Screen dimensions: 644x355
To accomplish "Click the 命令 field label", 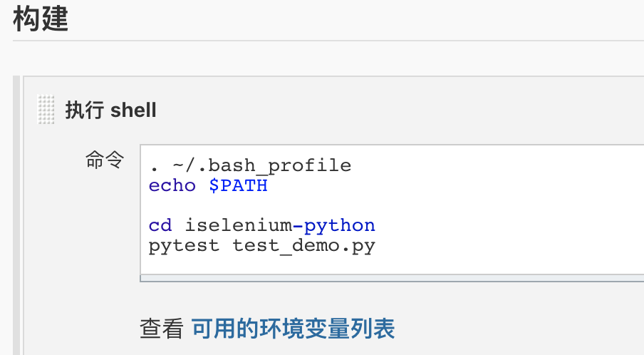I will [x=104, y=160].
